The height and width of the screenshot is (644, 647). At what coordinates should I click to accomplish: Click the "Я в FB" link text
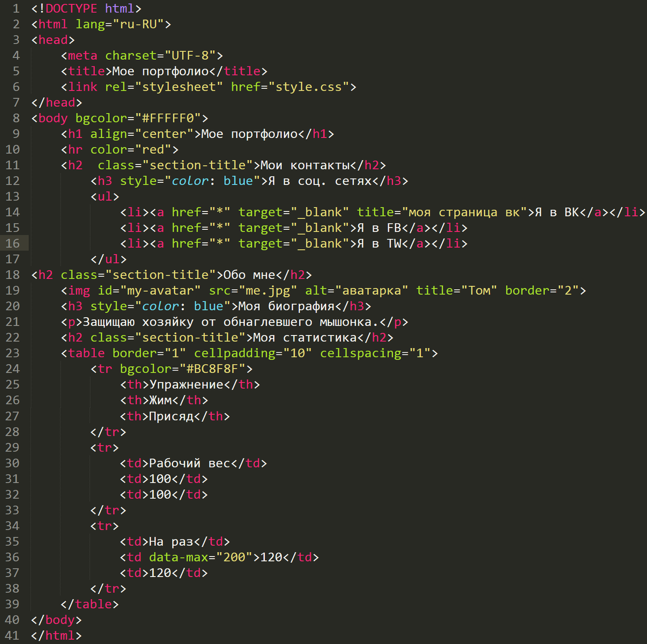coord(379,228)
